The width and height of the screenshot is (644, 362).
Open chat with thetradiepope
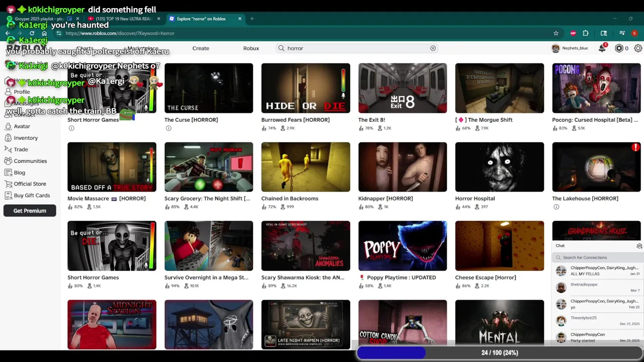pyautogui.click(x=598, y=287)
